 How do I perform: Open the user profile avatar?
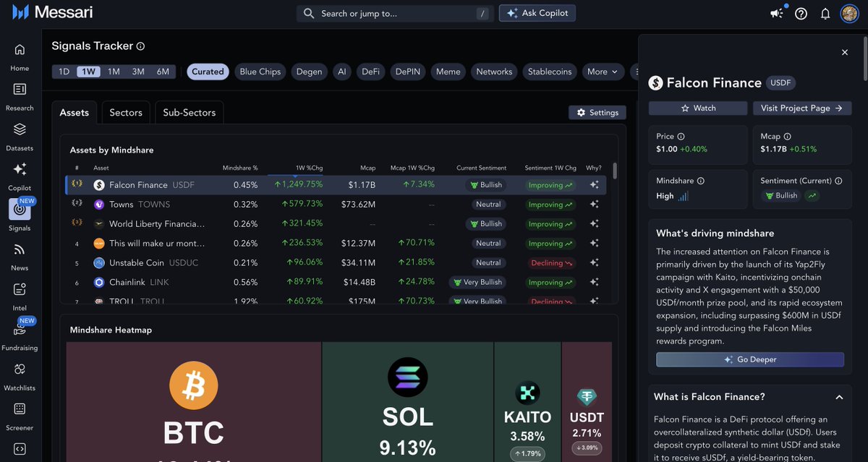click(848, 13)
